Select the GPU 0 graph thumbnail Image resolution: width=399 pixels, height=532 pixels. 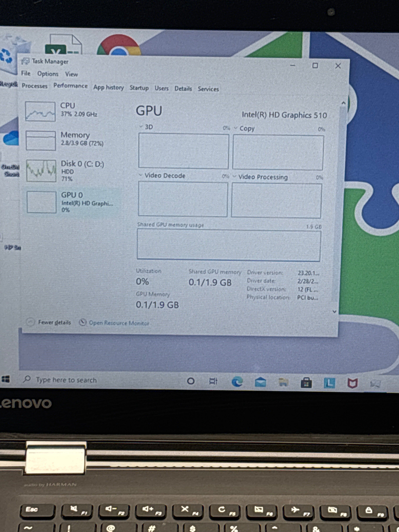41,202
